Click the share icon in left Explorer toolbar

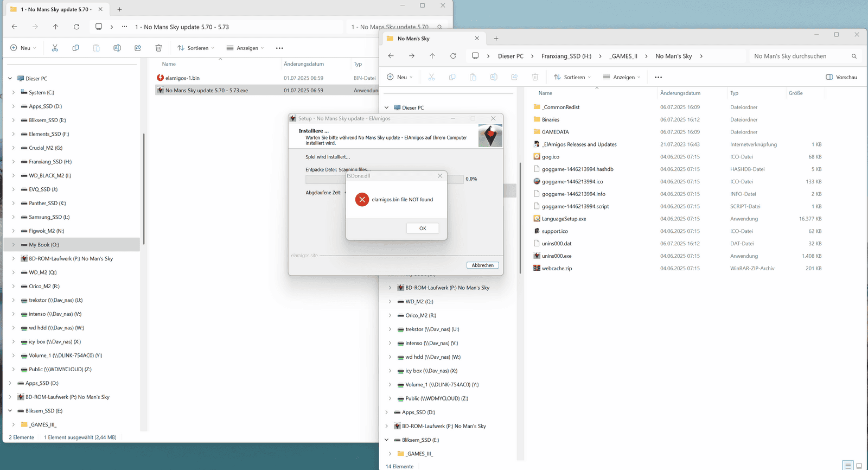pyautogui.click(x=138, y=48)
